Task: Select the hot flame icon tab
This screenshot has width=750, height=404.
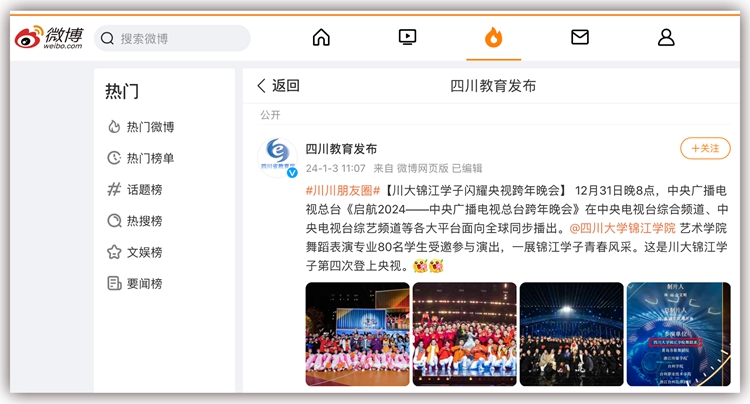Action: point(493,38)
